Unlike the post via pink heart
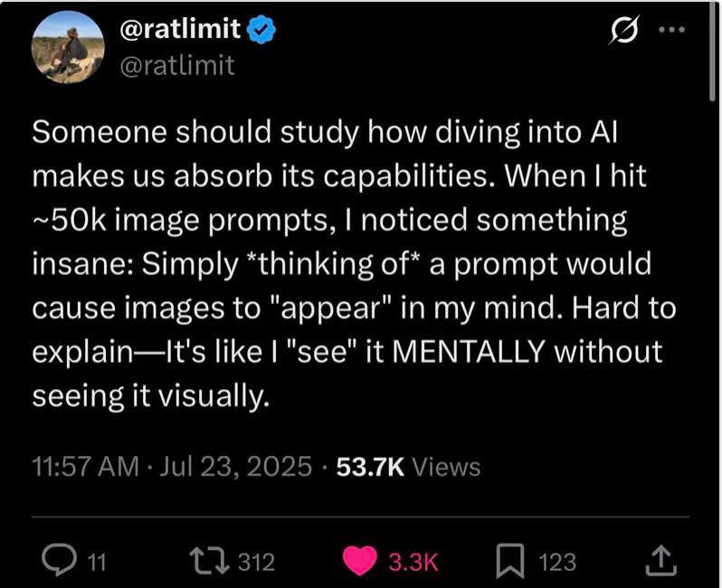The height and width of the screenshot is (588, 722). click(361, 562)
